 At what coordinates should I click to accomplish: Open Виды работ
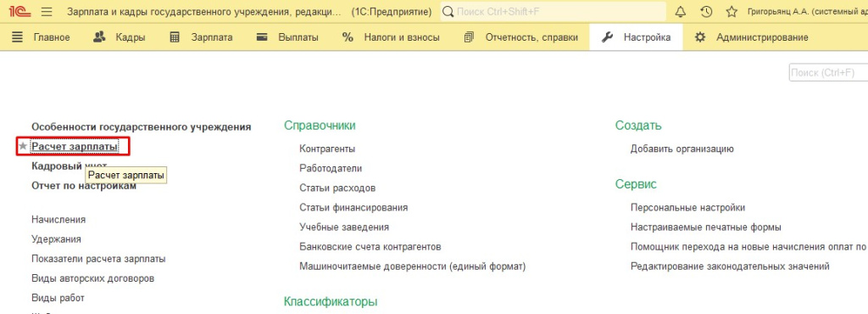click(x=58, y=298)
